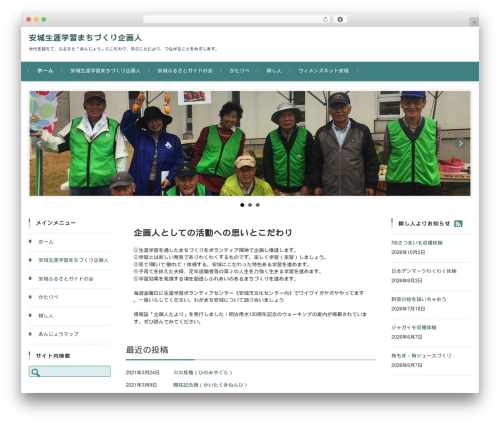Screen dimensions: 500x423
Task: Click 安城生涯学習まちづくり企画人 in the sidebar menu
Action: [73, 260]
